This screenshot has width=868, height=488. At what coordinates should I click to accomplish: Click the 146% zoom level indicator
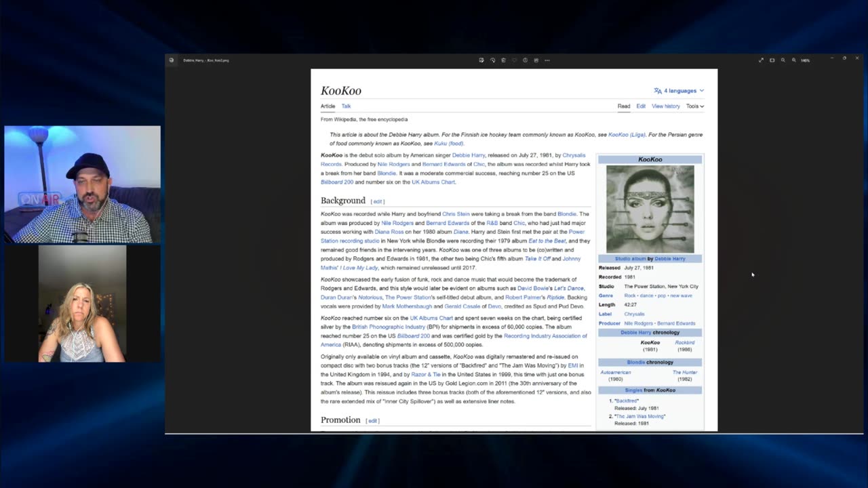805,60
